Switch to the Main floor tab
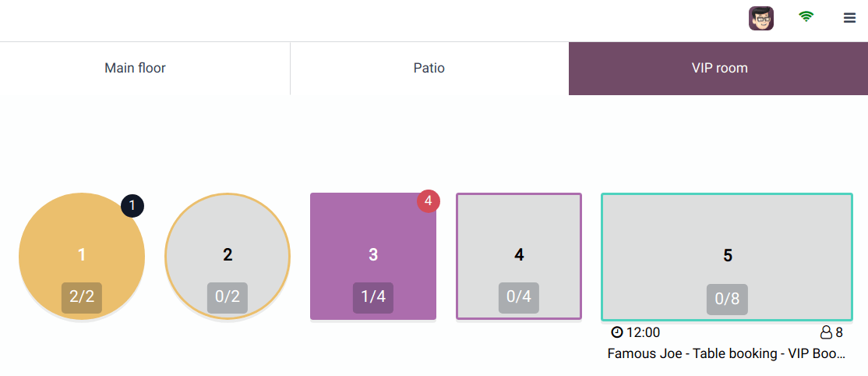 point(135,69)
